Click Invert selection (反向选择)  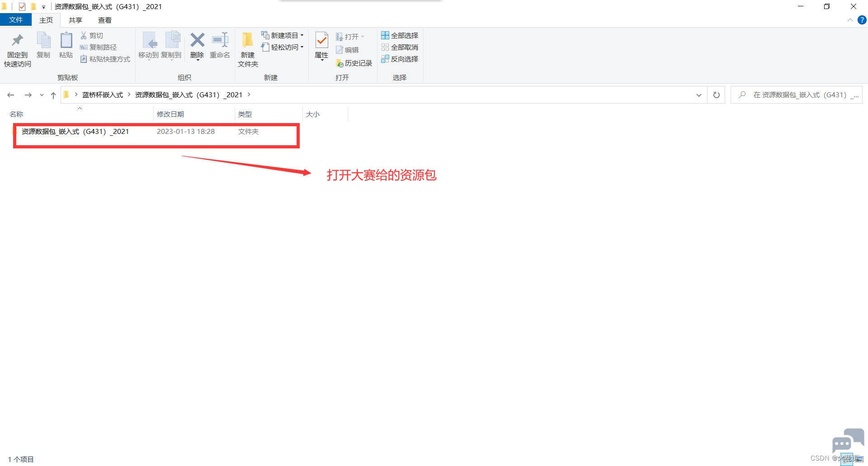(400, 59)
